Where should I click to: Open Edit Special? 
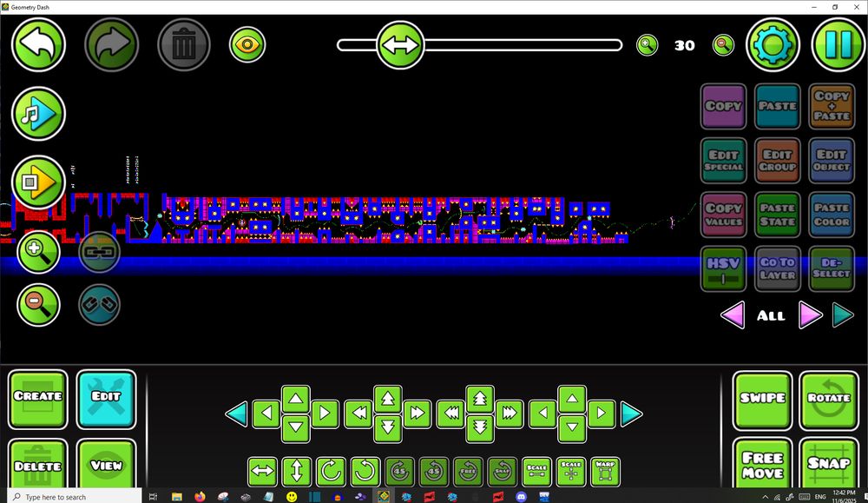tap(723, 161)
